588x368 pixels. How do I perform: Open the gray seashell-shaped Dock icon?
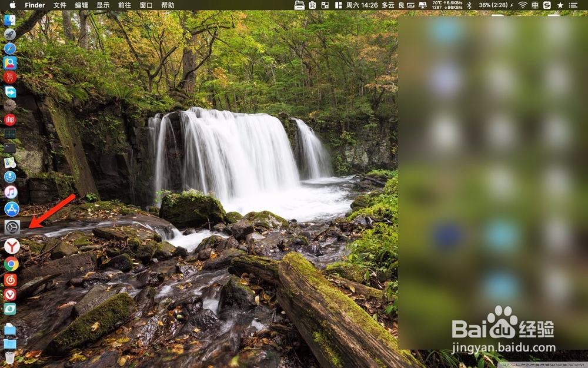pos(10,105)
